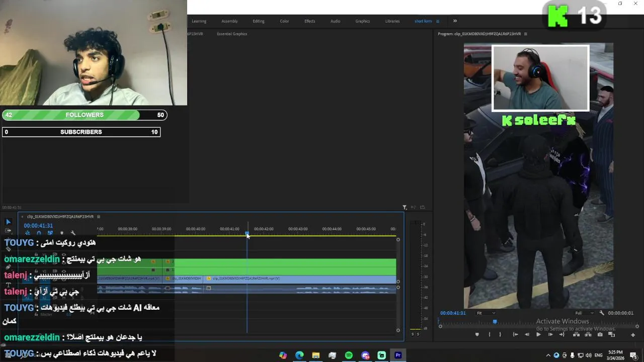Screen dimensions: 644x362
Task: Switch to the Learning workspace
Action: pyautogui.click(x=199, y=21)
